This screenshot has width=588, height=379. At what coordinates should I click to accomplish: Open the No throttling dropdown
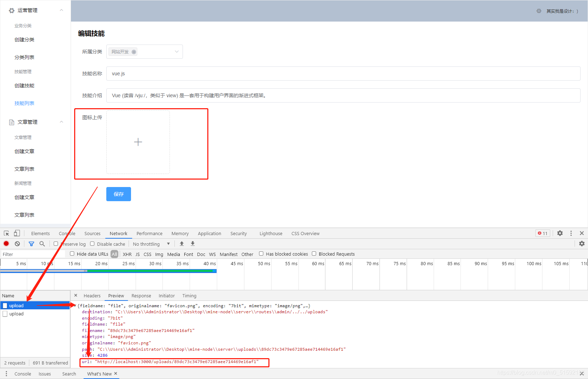click(152, 244)
